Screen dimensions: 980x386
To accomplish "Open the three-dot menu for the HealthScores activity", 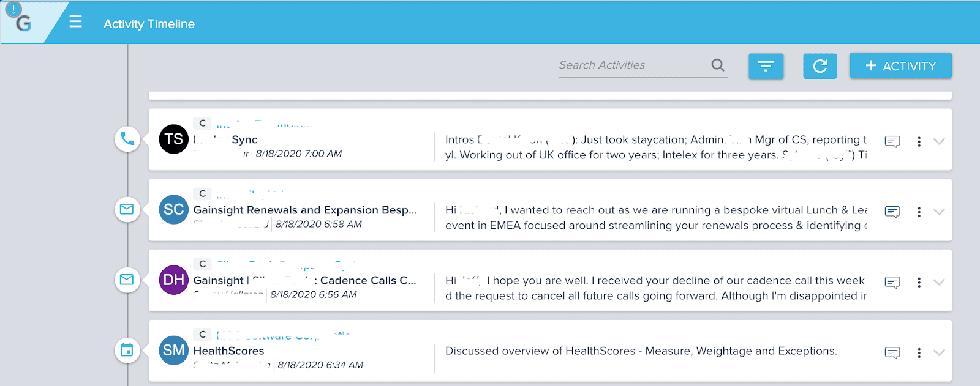I will tap(919, 353).
